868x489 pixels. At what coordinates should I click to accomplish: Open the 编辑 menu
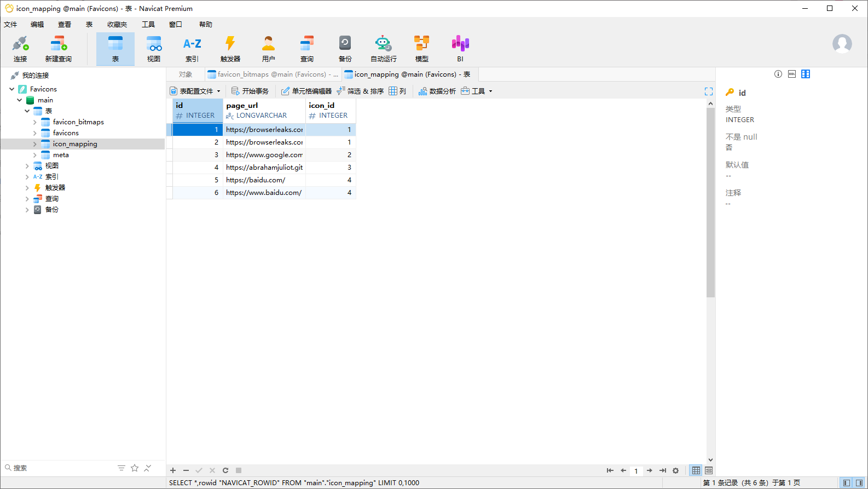click(37, 25)
